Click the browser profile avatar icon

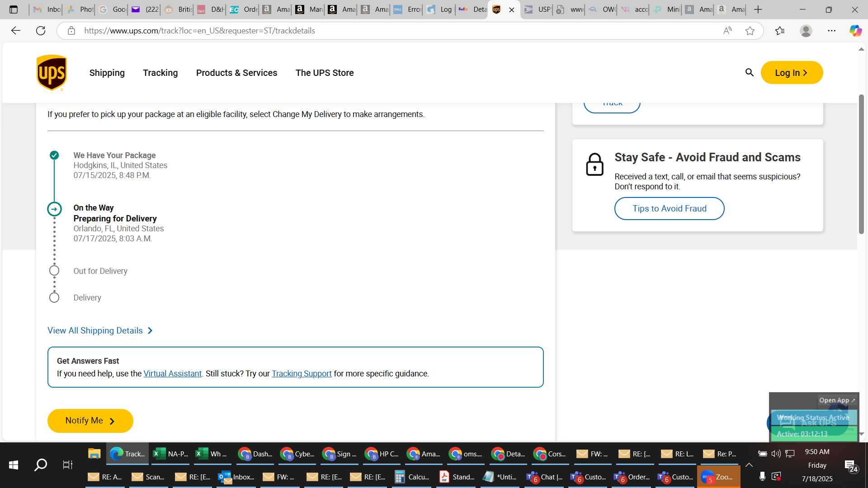[806, 31]
